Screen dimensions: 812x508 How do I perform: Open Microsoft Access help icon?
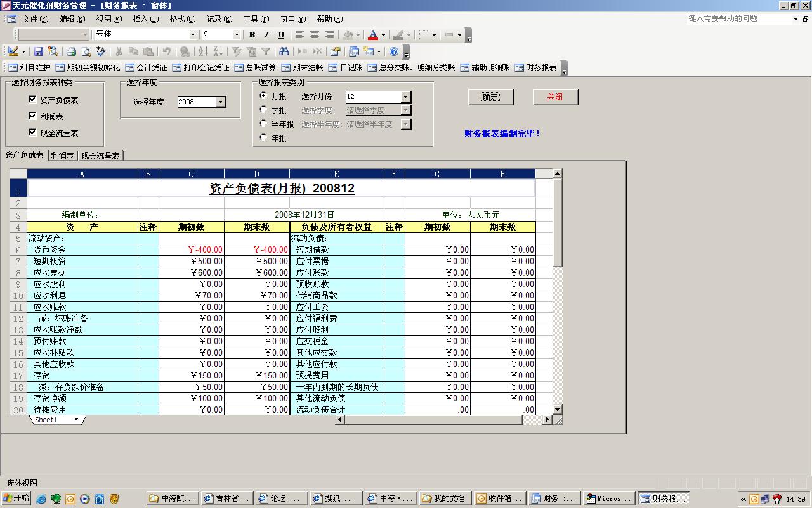point(394,51)
